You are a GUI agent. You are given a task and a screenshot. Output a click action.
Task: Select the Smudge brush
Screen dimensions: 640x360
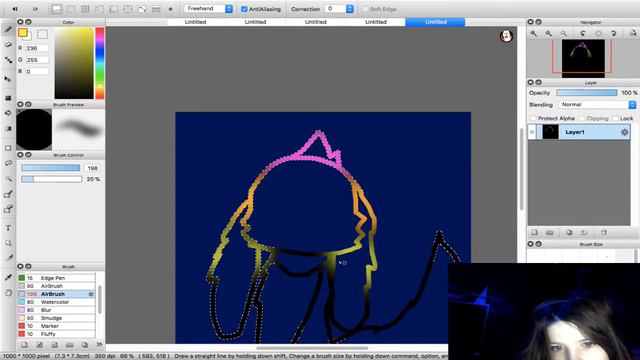click(56, 318)
